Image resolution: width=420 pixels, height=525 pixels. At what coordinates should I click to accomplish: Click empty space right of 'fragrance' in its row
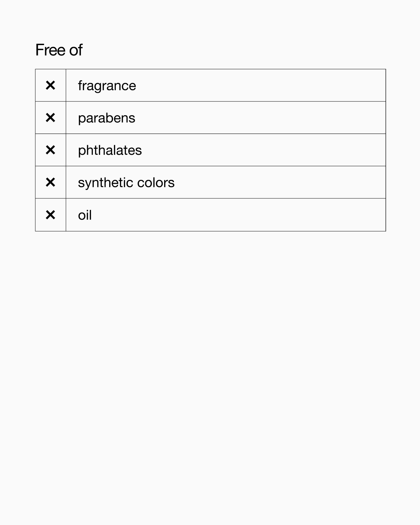[x=259, y=85]
